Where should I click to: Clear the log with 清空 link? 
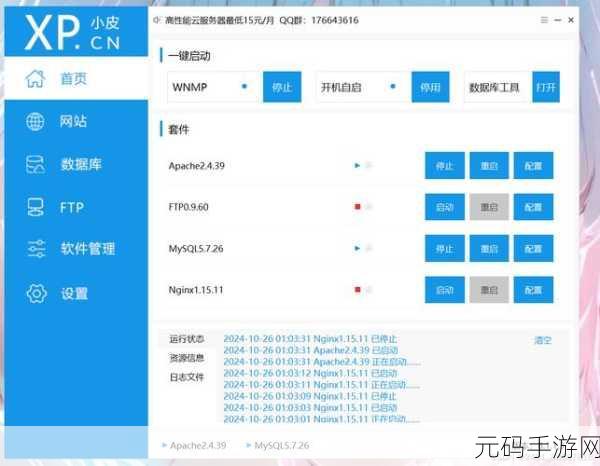[543, 340]
